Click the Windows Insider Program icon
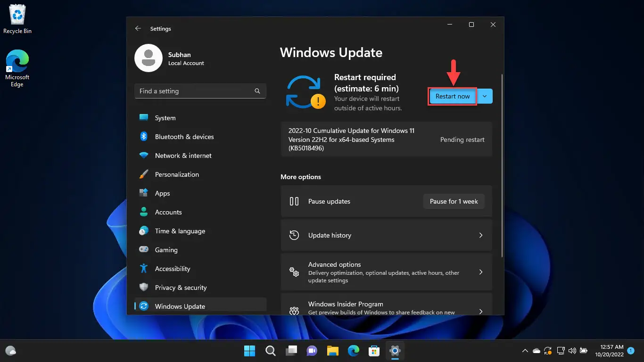The image size is (644, 362). [294, 311]
